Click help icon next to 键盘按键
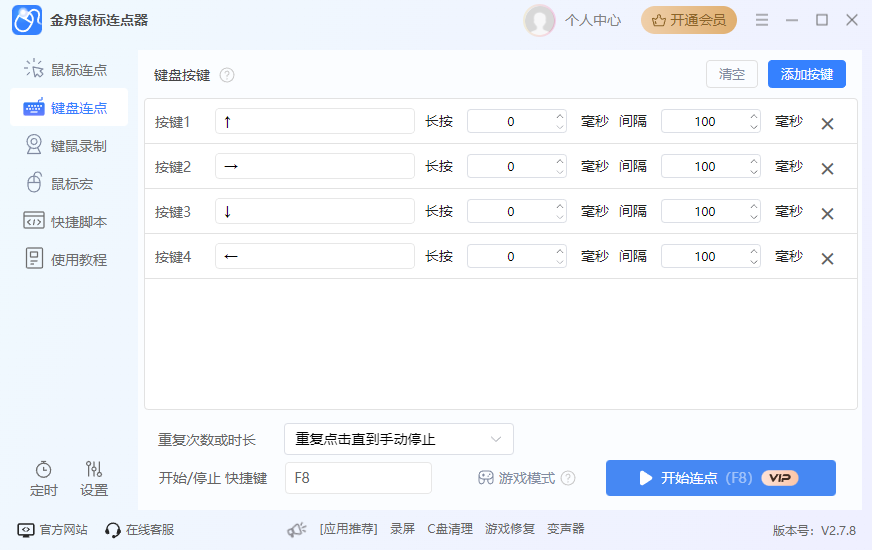 [x=227, y=75]
